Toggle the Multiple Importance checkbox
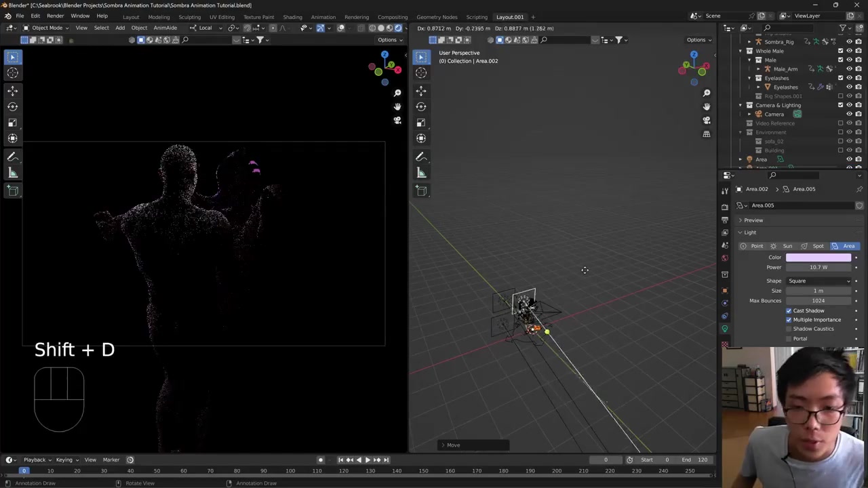 789,320
